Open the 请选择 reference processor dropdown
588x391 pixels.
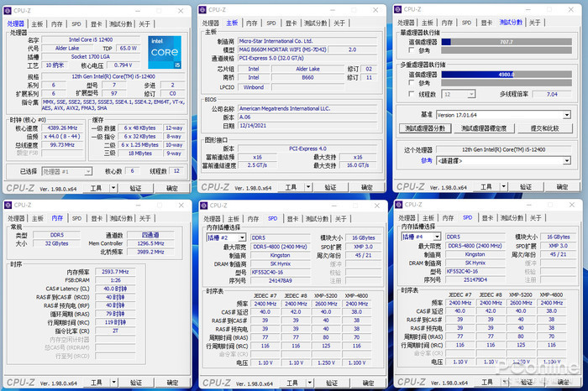(x=503, y=160)
